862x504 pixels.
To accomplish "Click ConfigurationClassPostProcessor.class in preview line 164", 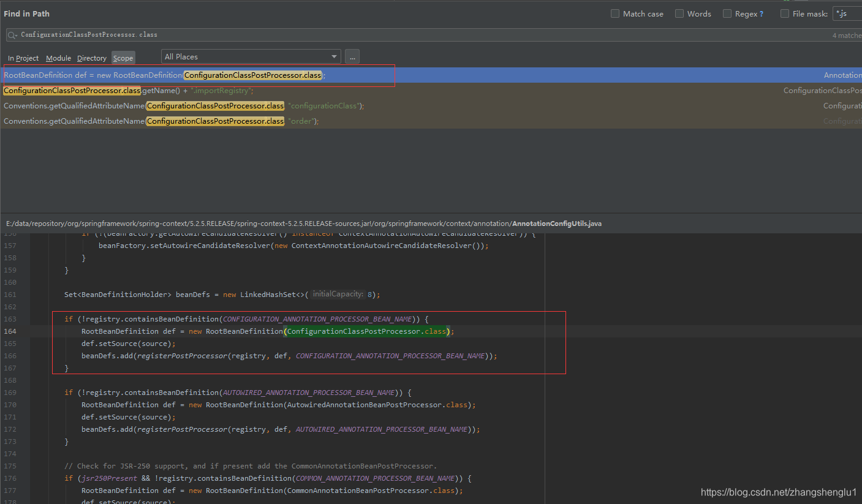I will tap(367, 331).
